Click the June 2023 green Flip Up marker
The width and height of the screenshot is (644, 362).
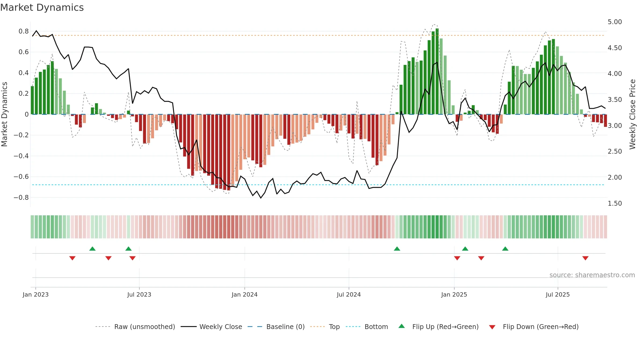tap(129, 249)
